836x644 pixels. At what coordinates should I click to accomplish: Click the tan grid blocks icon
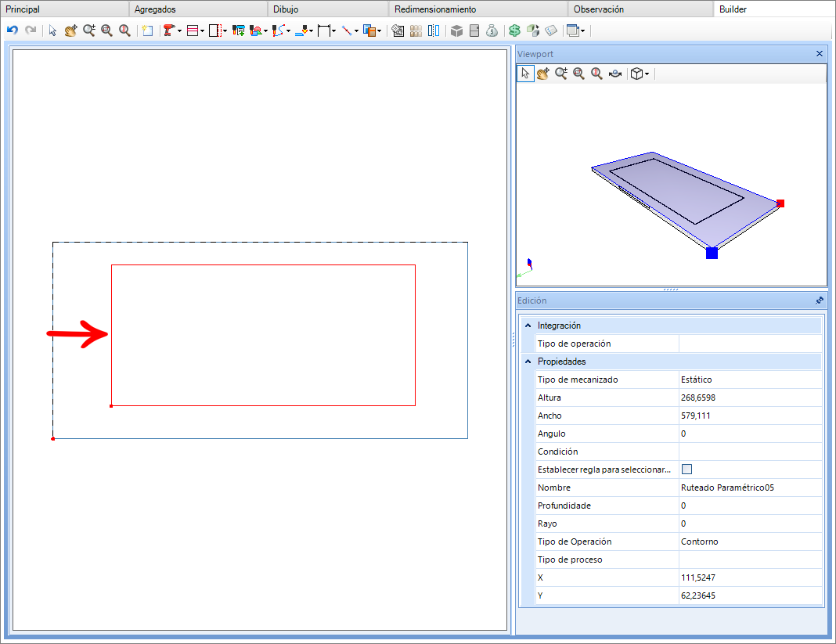click(x=416, y=31)
